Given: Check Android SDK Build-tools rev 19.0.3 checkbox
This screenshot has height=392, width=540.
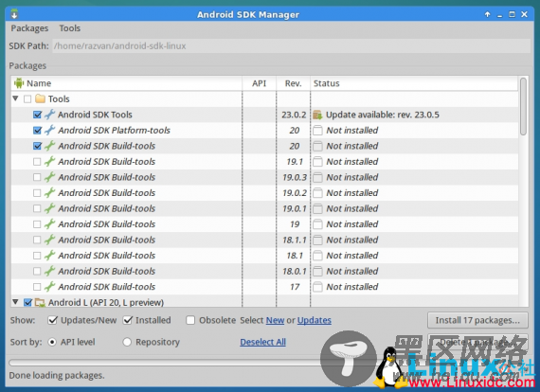Looking at the screenshot, I should (37, 177).
